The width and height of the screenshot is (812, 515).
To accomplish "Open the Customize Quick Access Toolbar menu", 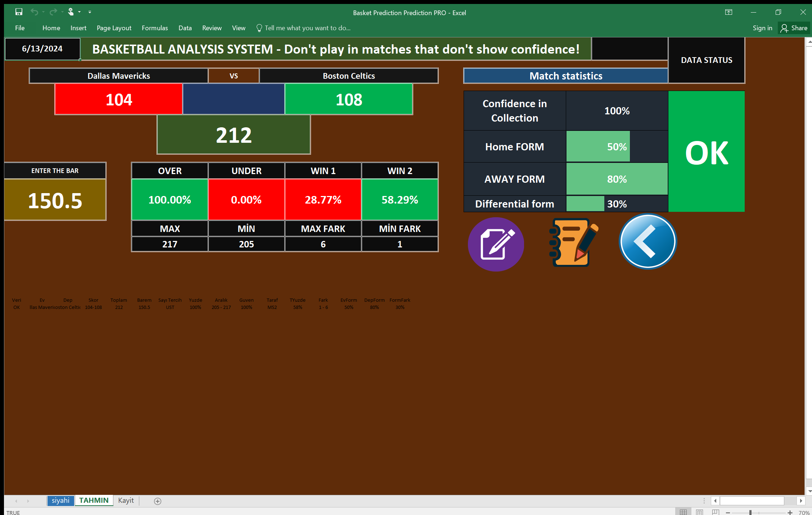I will 90,12.
